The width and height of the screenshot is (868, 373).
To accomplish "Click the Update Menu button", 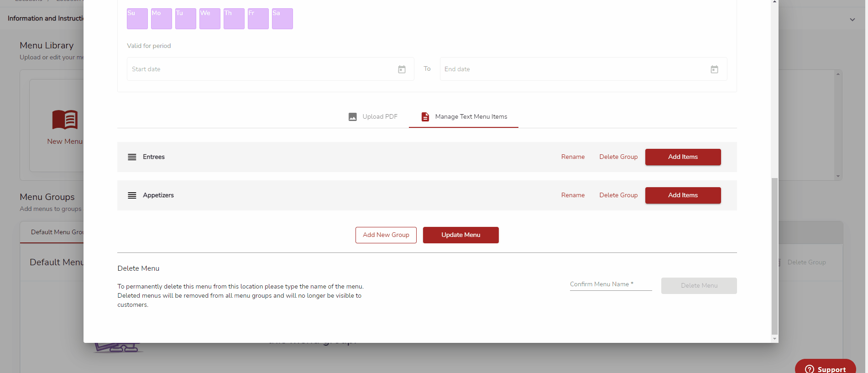I will tap(461, 235).
